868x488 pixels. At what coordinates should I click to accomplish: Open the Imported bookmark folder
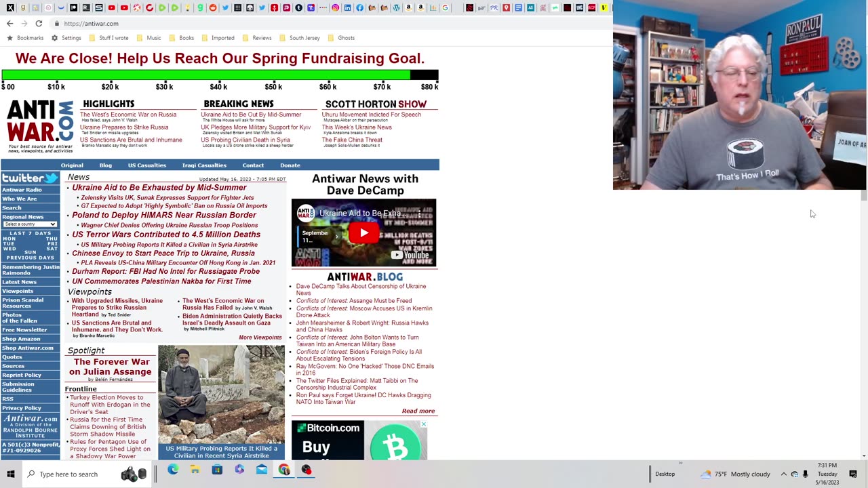pyautogui.click(x=218, y=38)
